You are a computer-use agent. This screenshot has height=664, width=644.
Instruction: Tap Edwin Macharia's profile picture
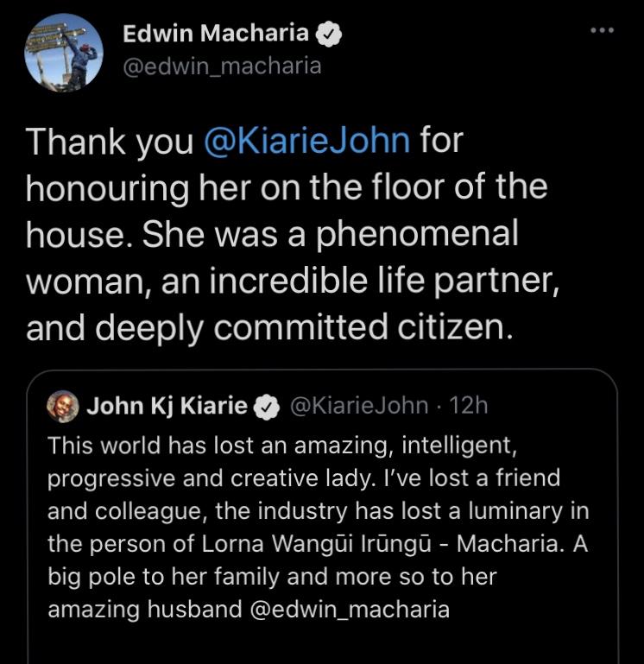[x=64, y=53]
